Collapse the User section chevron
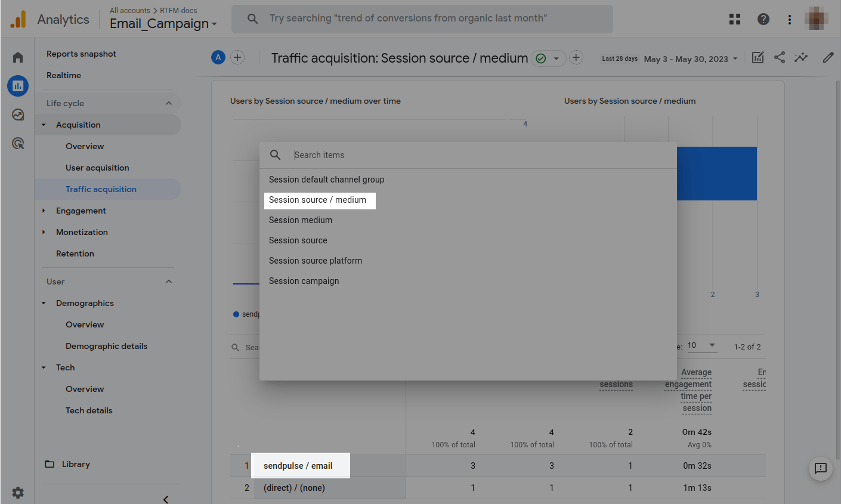Viewport: 841px width, 504px height. point(169,282)
